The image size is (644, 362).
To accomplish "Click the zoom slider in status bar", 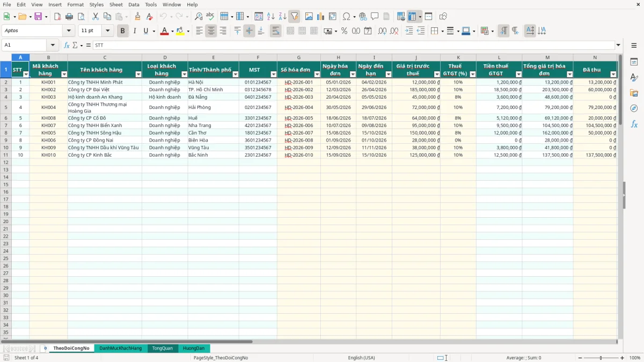I will (x=601, y=358).
